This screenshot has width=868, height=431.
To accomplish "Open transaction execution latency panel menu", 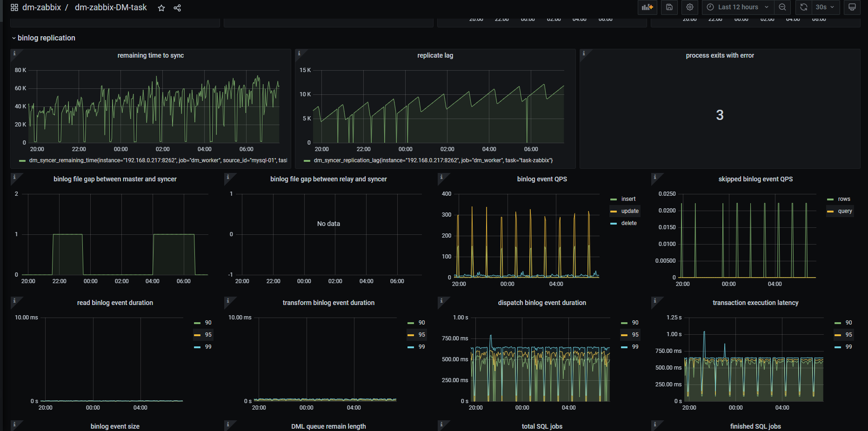I will coord(755,303).
